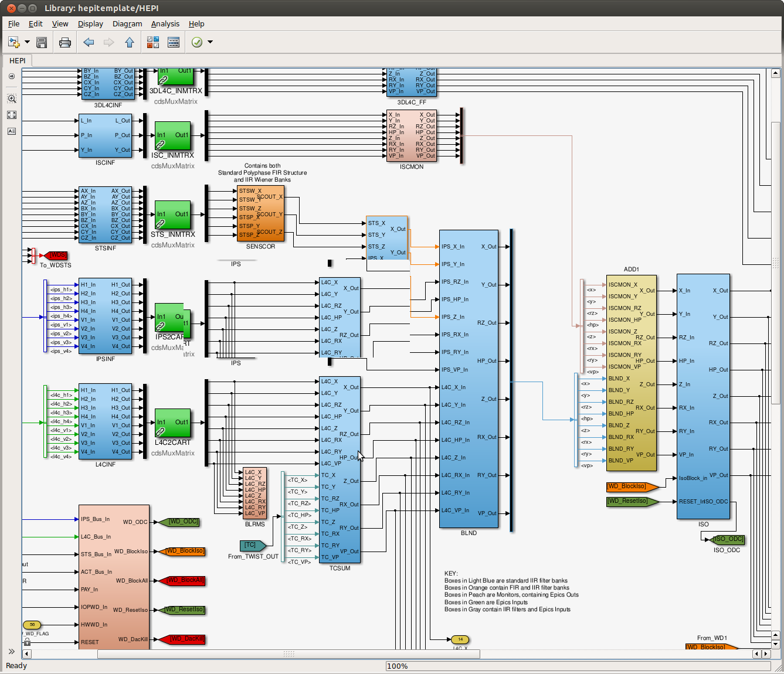Select the yellow ADD1 block
The width and height of the screenshot is (784, 674).
click(x=632, y=373)
